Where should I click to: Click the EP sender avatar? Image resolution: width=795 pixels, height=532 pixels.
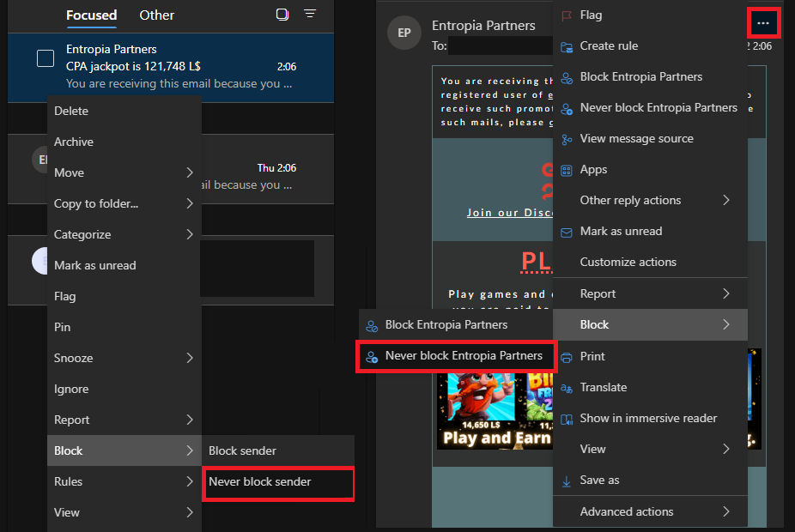point(404,33)
